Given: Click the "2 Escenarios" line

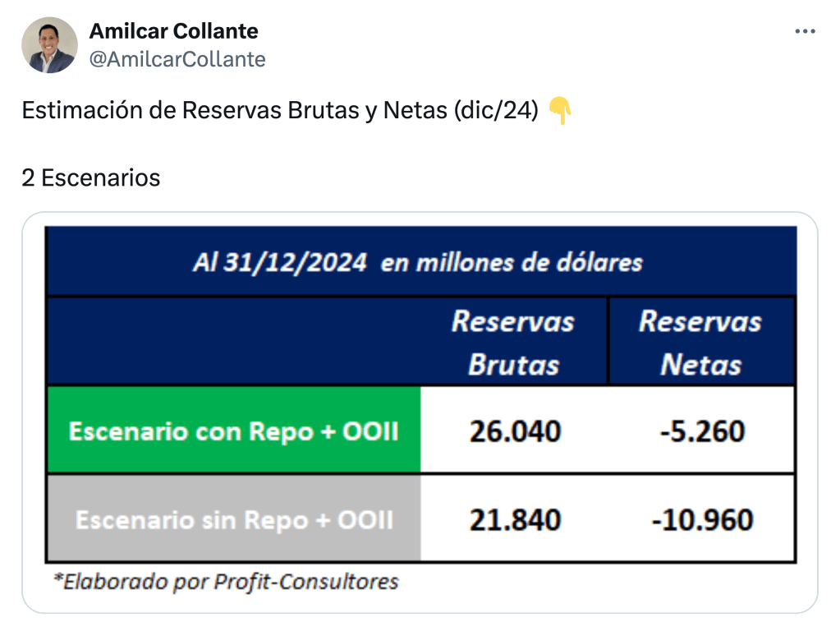Looking at the screenshot, I should click(90, 177).
